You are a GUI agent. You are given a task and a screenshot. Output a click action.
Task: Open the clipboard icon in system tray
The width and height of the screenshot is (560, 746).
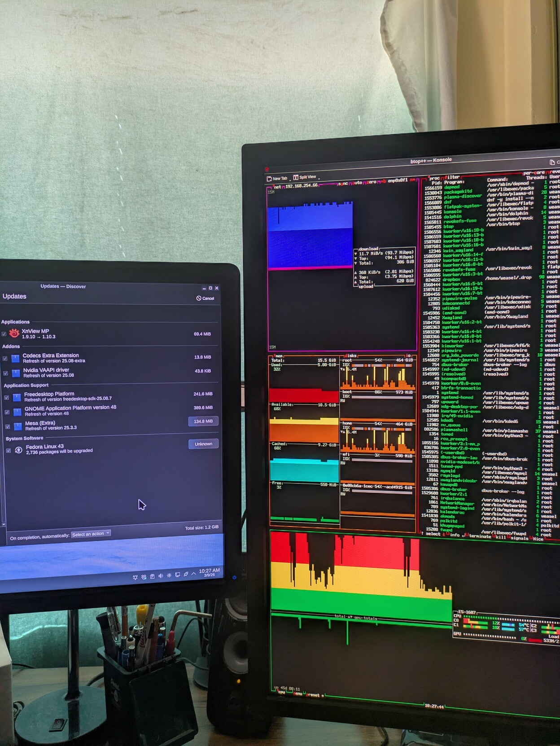coord(152,576)
